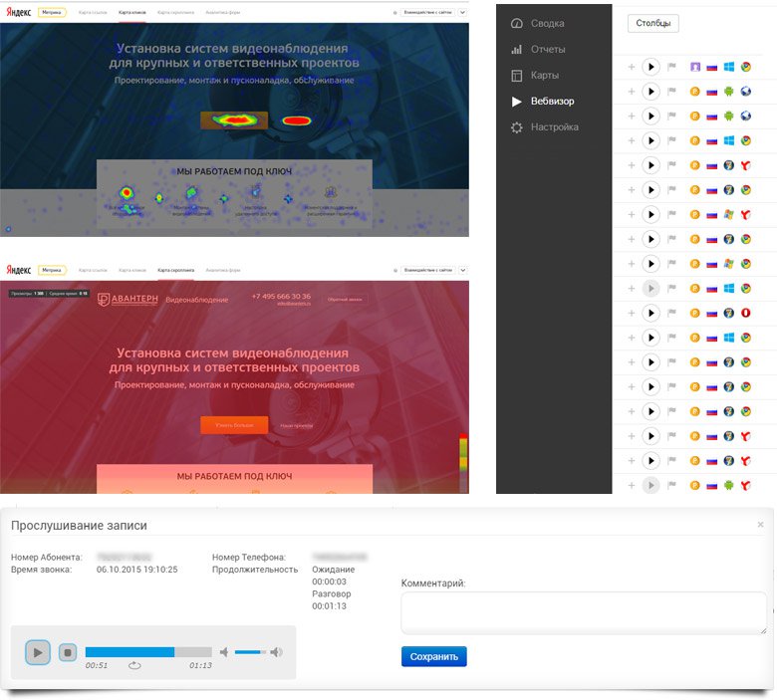Image resolution: width=777 pixels, height=700 pixels.
Task: Flag the first visit row
Action: point(671,67)
